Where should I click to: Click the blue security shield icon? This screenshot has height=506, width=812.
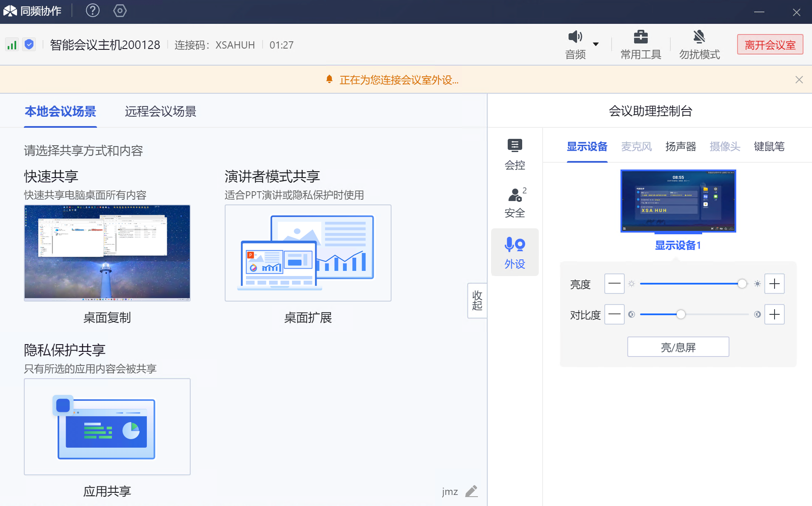(29, 44)
